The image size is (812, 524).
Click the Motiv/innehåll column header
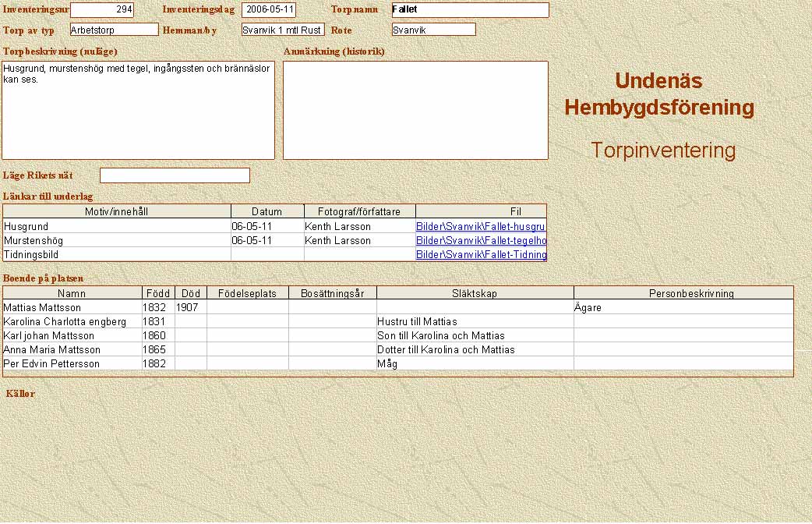point(117,212)
